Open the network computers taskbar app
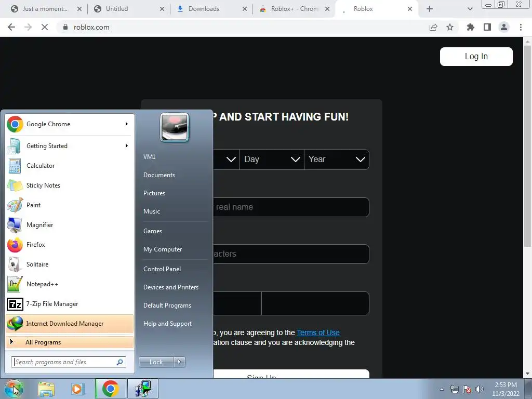The image size is (532, 399). [x=142, y=389]
